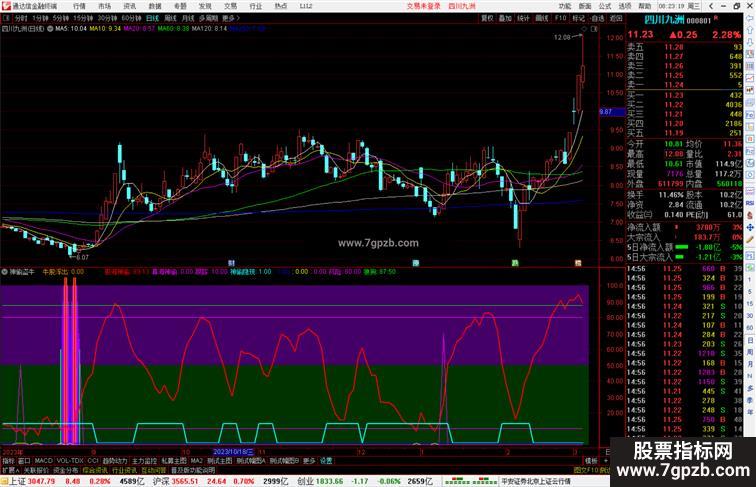Open the 交易 menu

230,6
